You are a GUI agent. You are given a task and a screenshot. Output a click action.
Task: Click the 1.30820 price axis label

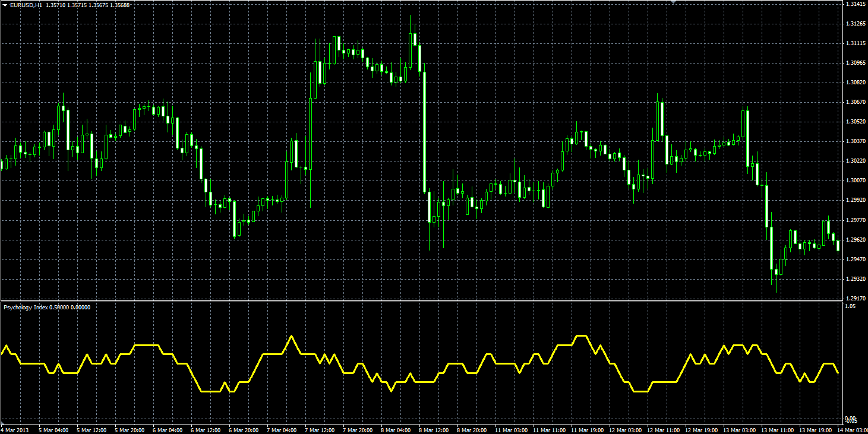856,83
